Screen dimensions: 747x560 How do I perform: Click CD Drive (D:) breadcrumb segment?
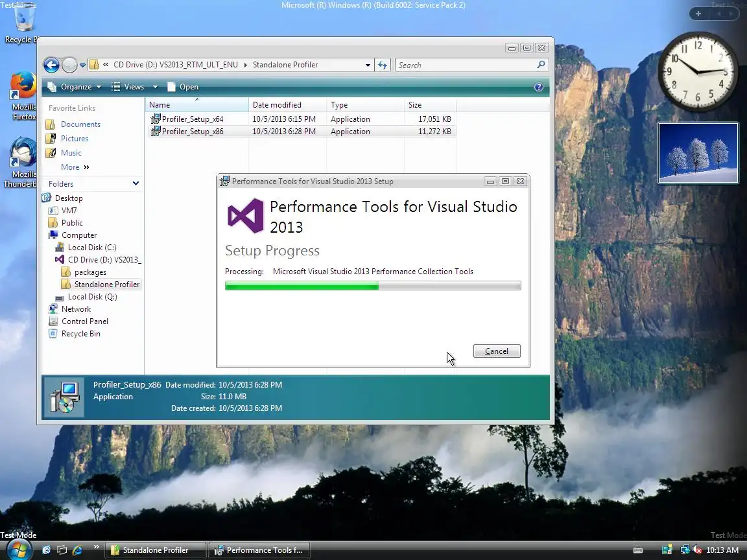click(176, 65)
